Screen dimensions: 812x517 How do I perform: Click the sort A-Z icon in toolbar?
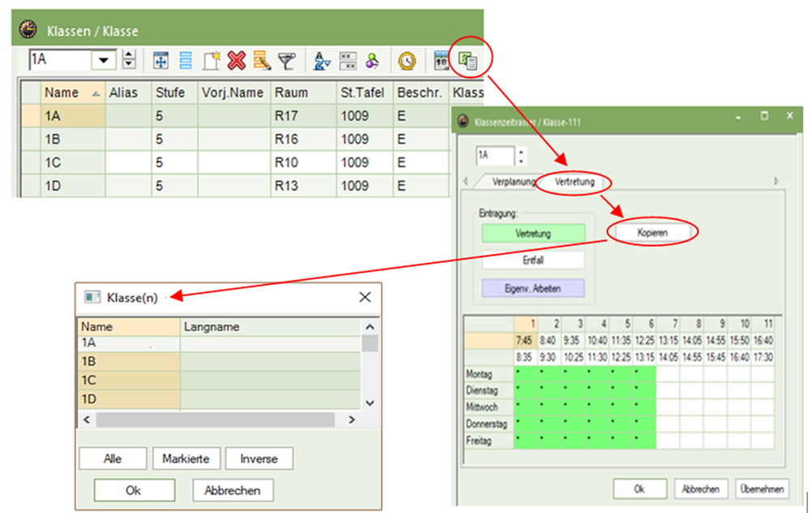322,60
